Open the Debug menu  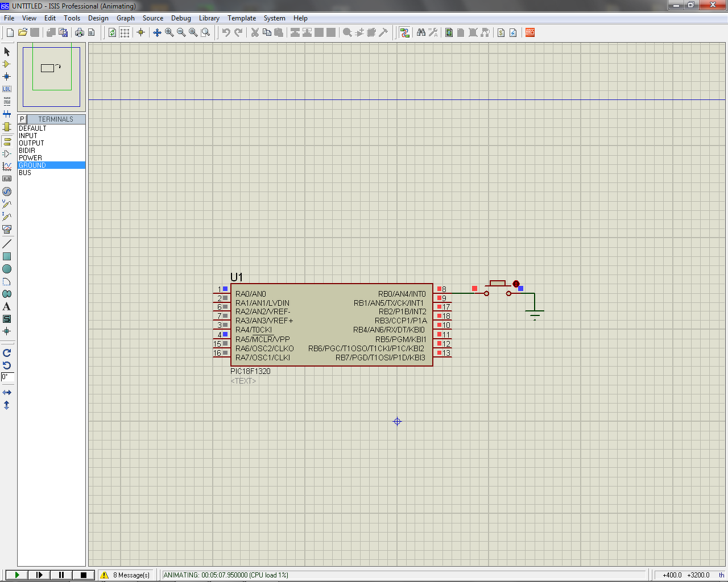coord(181,18)
